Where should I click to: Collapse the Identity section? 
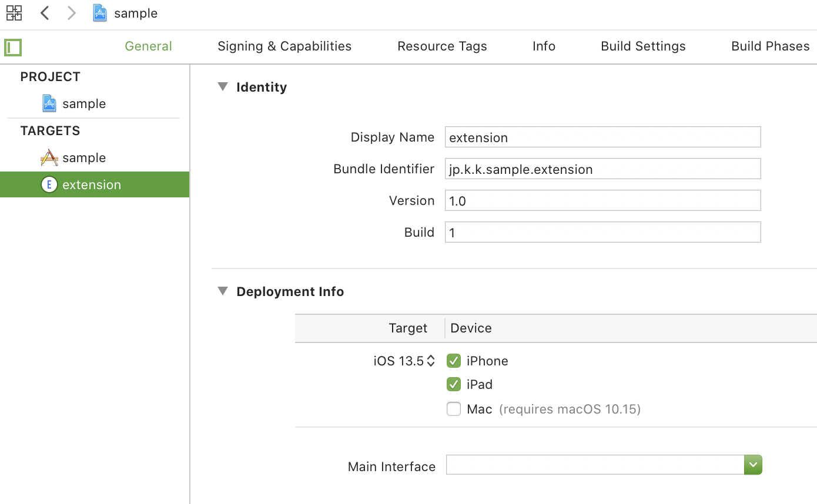click(223, 87)
